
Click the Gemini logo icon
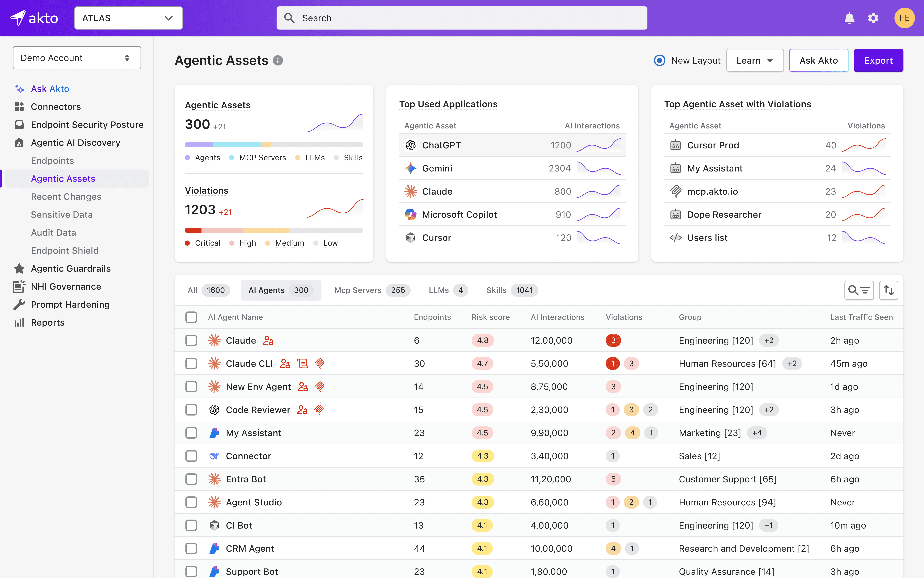point(411,168)
